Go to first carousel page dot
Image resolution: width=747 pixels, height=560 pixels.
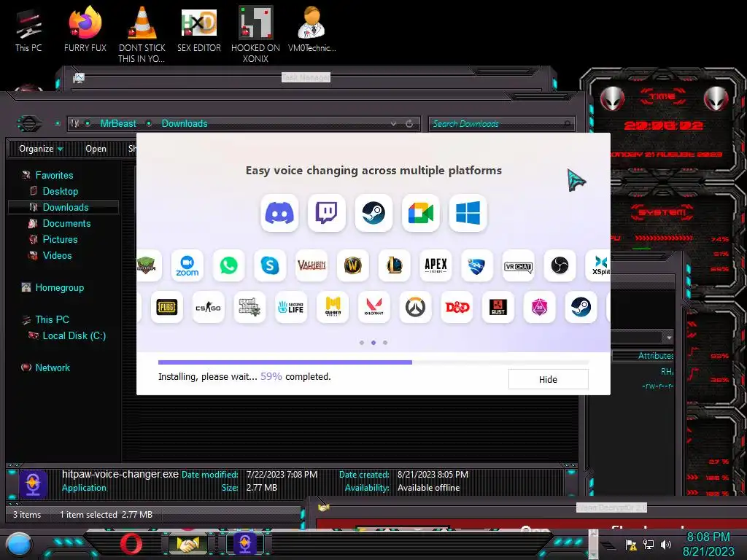click(362, 343)
